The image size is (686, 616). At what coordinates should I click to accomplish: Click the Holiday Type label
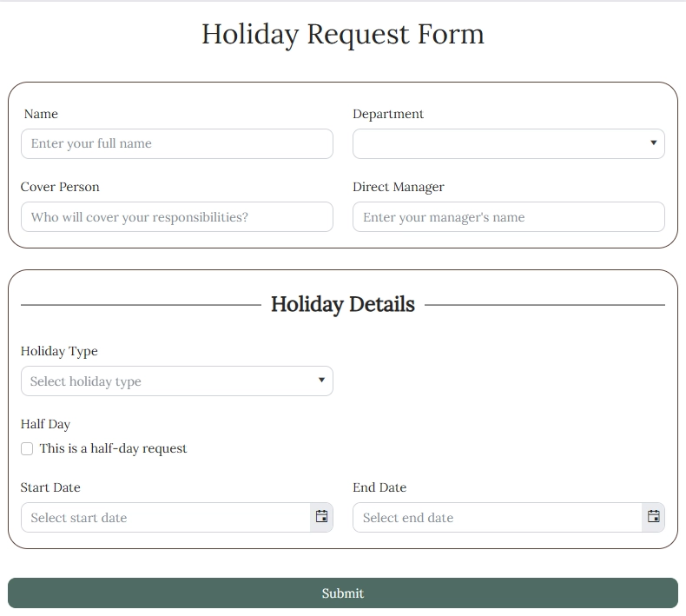tap(59, 351)
